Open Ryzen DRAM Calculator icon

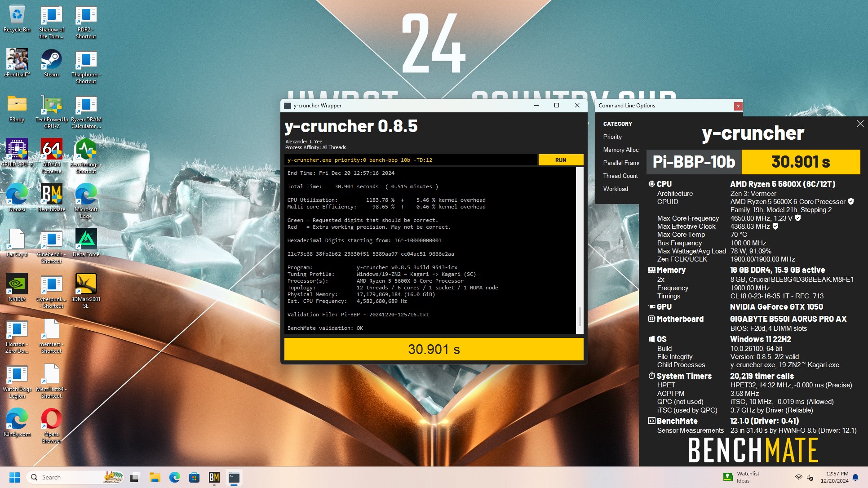[86, 112]
